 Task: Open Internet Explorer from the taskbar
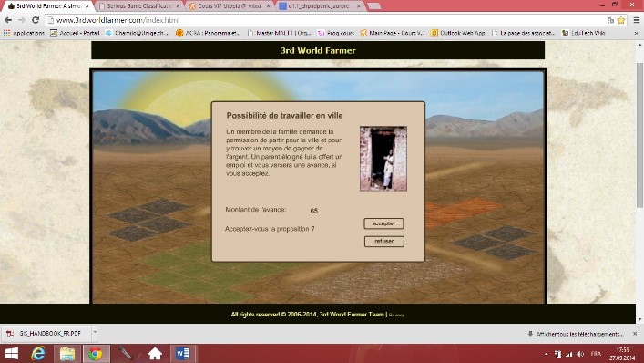tap(38, 354)
